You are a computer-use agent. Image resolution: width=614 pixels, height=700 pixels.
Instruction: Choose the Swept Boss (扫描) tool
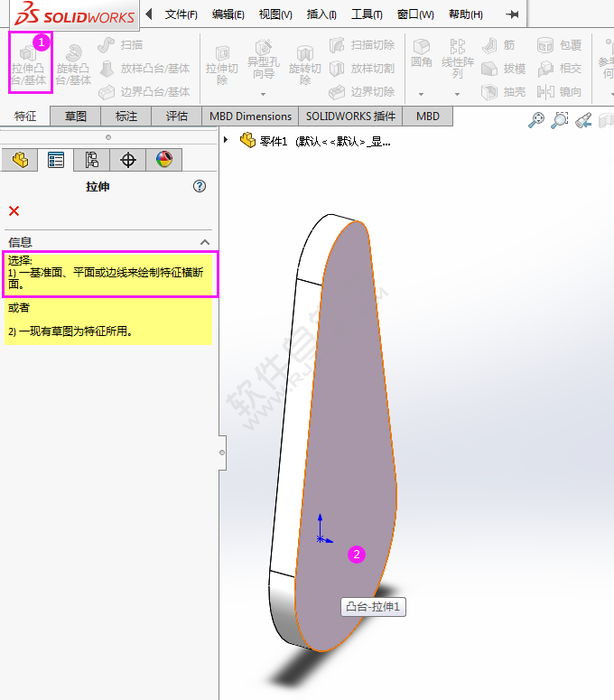pyautogui.click(x=120, y=44)
